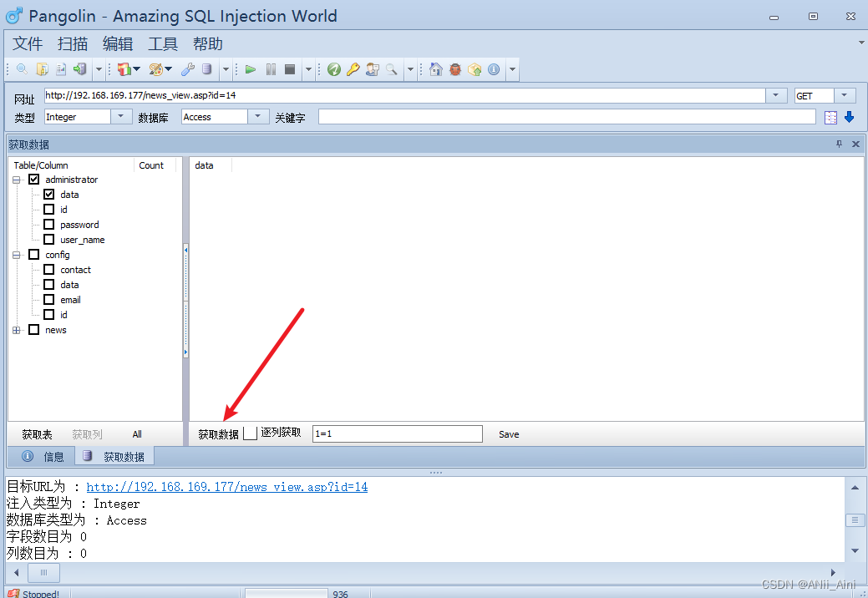Check the email column checkbox
The image size is (868, 598).
[48, 299]
